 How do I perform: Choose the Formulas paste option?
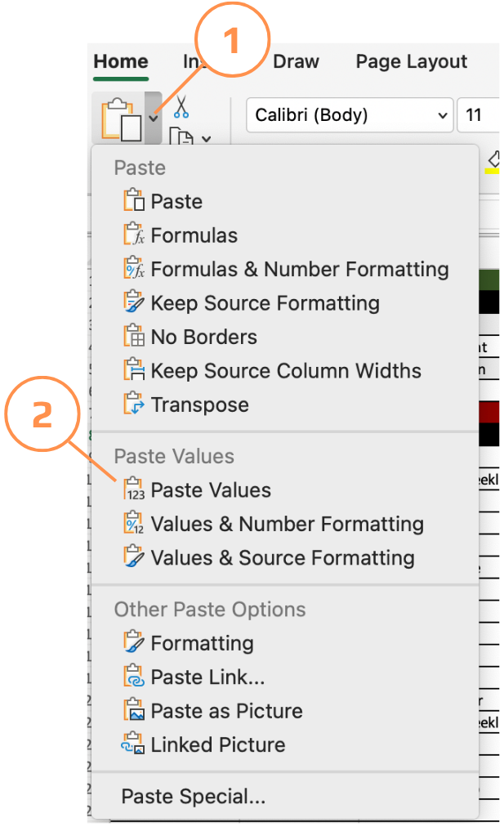[194, 235]
